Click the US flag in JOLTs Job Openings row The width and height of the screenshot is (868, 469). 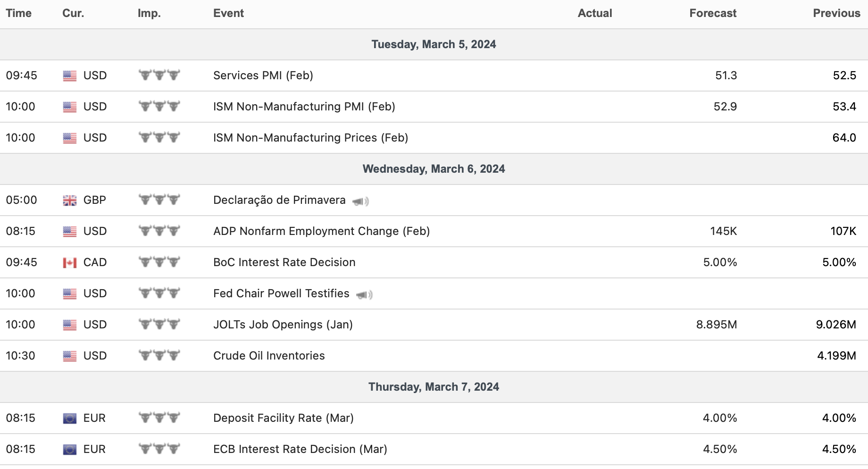tap(70, 325)
